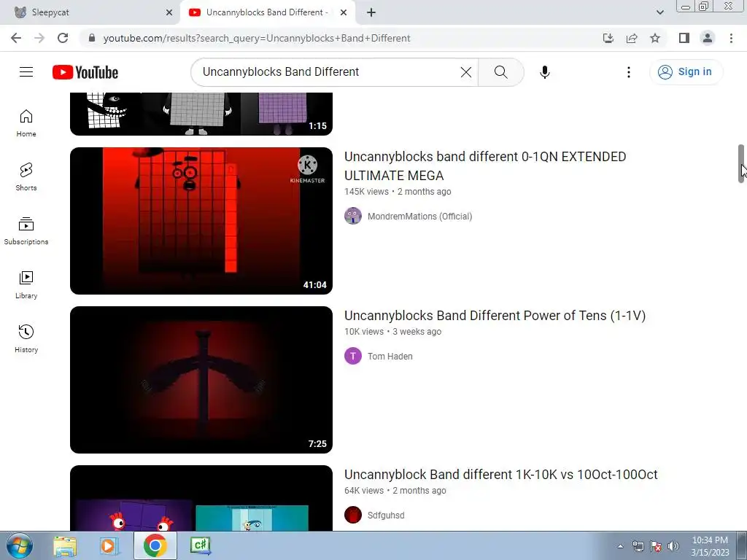Open the Windows Start menu

pyautogui.click(x=19, y=545)
